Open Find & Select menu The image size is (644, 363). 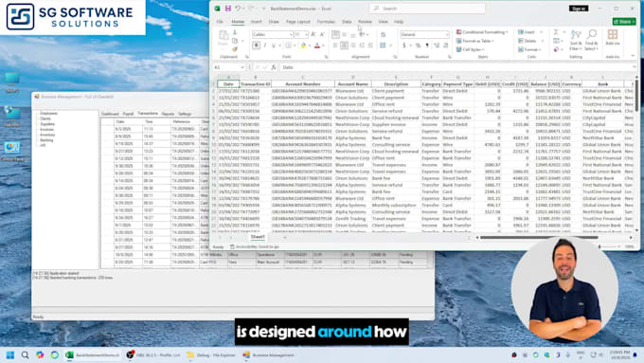591,40
